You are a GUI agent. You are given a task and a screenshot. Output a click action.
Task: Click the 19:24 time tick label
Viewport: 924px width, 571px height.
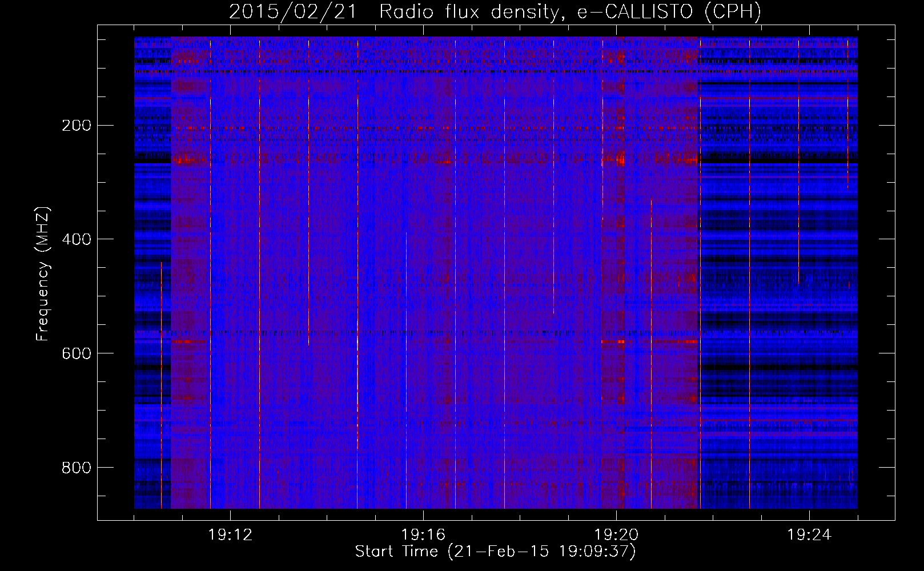[809, 535]
